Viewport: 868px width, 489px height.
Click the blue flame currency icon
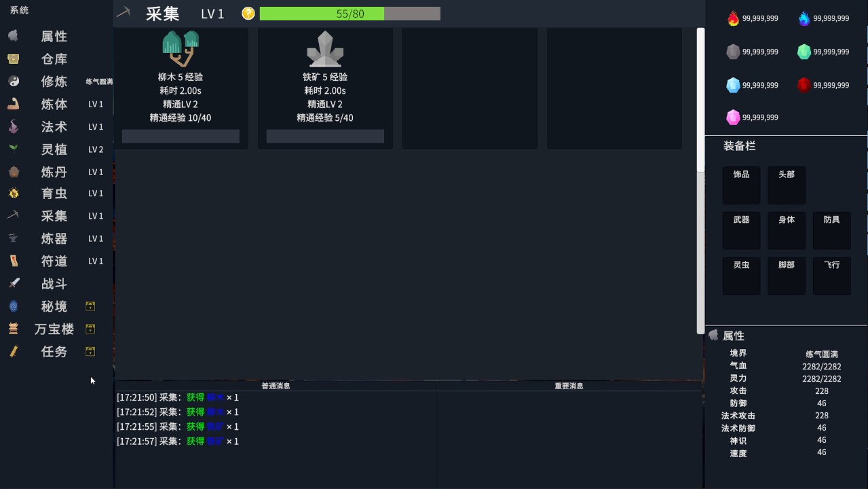click(x=804, y=18)
